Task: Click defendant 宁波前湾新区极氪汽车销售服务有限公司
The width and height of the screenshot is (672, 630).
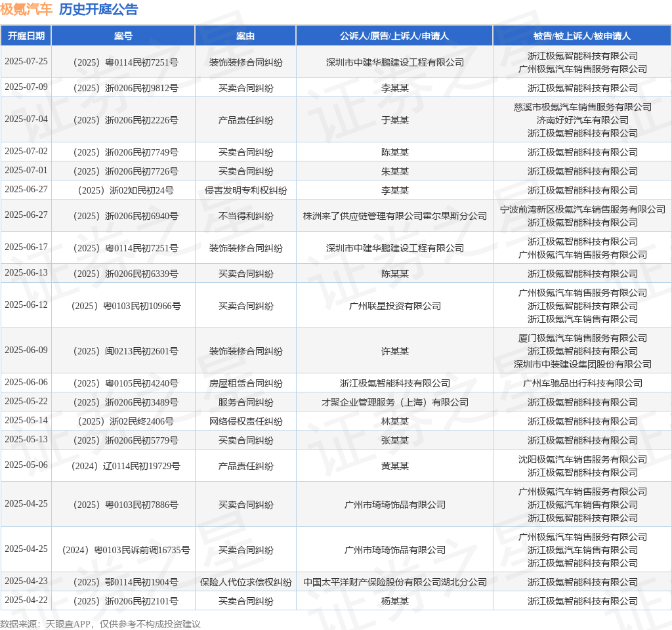Action: pos(583,209)
